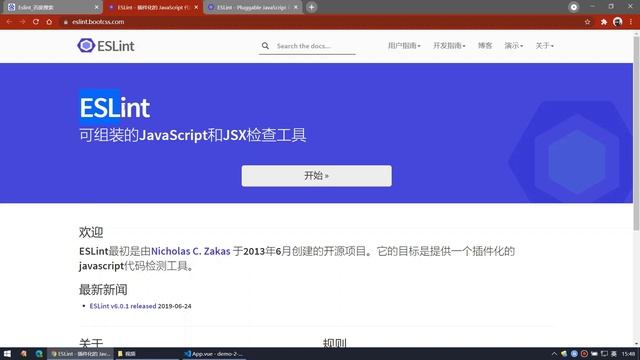The height and width of the screenshot is (360, 640).
Task: Expand the 关于 dropdown menu
Action: (544, 46)
